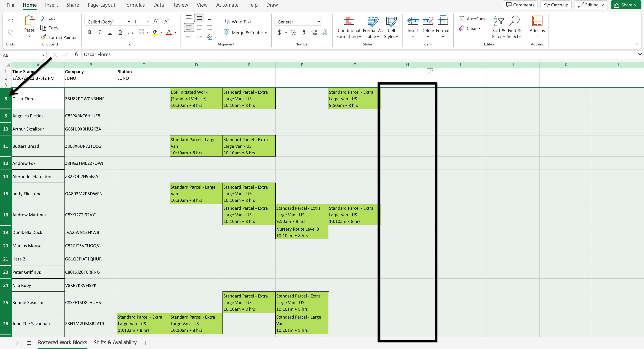Switch to Shifts & Availability sheet
This screenshot has width=644, height=349.
(115, 342)
